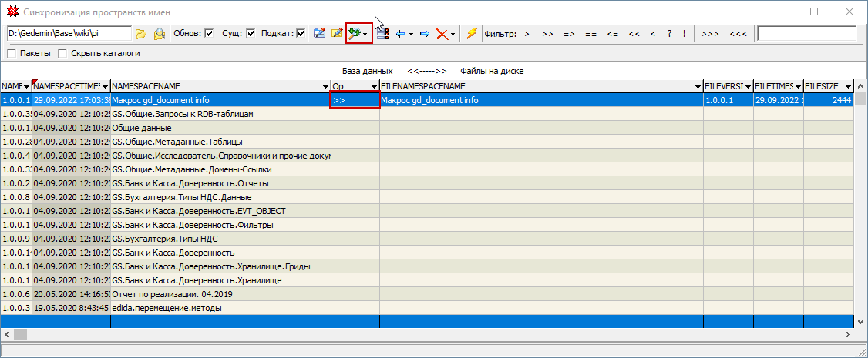Expand the NAMESPACENAME column dropdown arrow
This screenshot has height=358, width=868.
pos(325,85)
